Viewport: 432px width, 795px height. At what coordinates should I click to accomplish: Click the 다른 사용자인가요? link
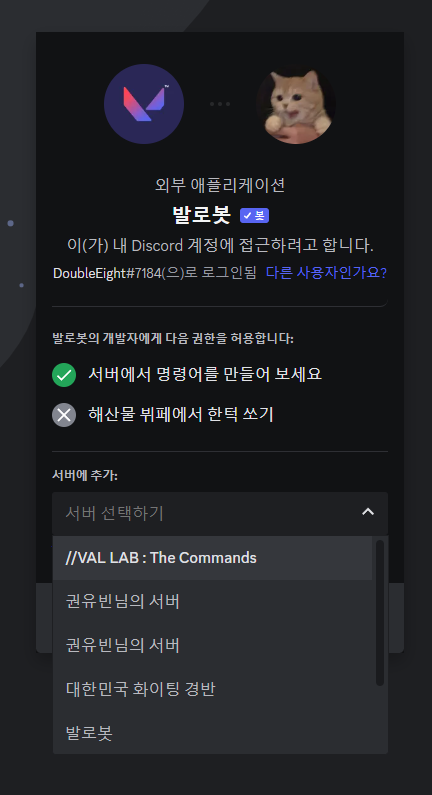[327, 273]
